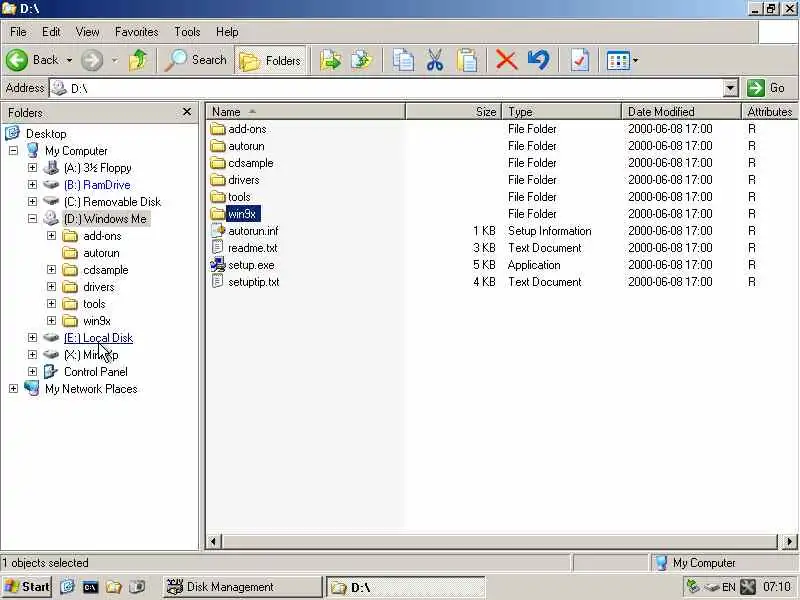The width and height of the screenshot is (800, 600).
Task: Click the Properties icon in toolbar
Action: (x=580, y=60)
